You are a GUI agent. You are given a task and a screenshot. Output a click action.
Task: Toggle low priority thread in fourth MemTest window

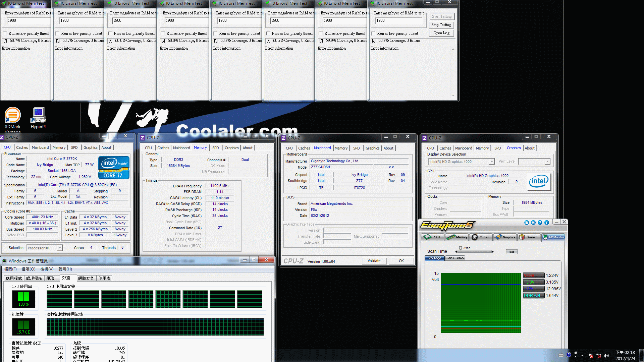point(163,34)
